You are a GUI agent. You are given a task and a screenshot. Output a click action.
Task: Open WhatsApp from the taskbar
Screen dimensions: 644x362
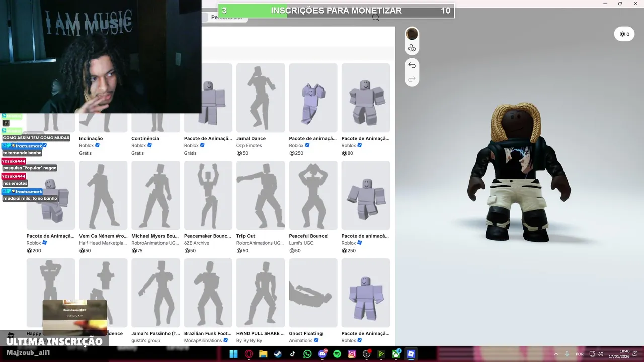point(307,354)
